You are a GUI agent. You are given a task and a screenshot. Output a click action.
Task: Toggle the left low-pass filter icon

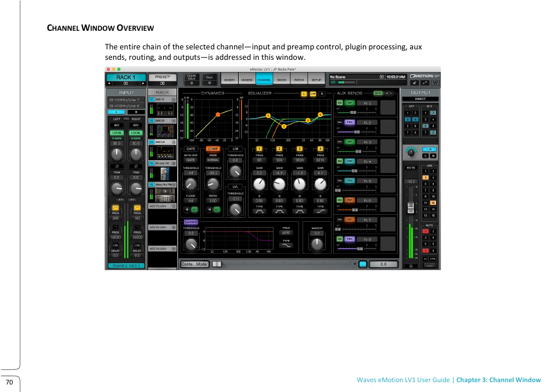pos(116,227)
